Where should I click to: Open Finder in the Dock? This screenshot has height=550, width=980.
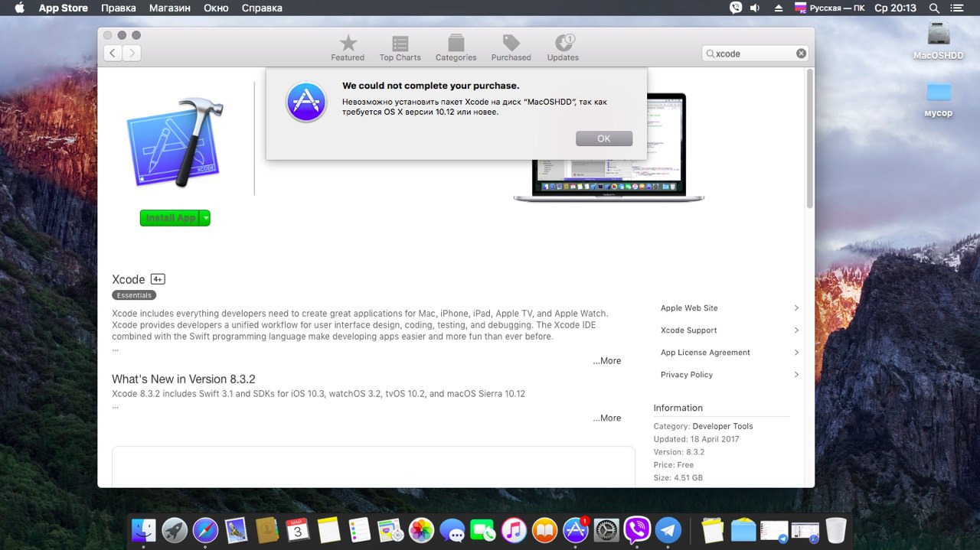pos(143,530)
